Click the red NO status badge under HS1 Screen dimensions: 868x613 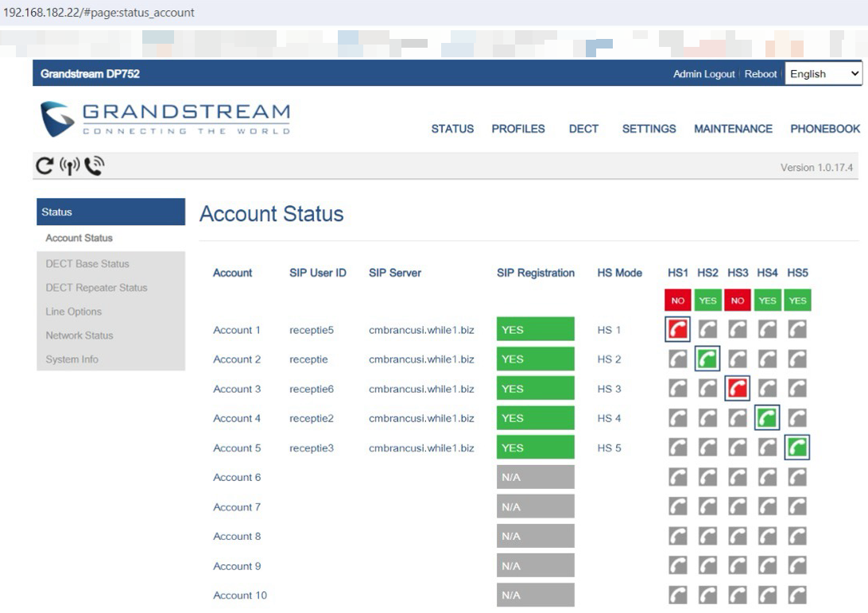(678, 301)
